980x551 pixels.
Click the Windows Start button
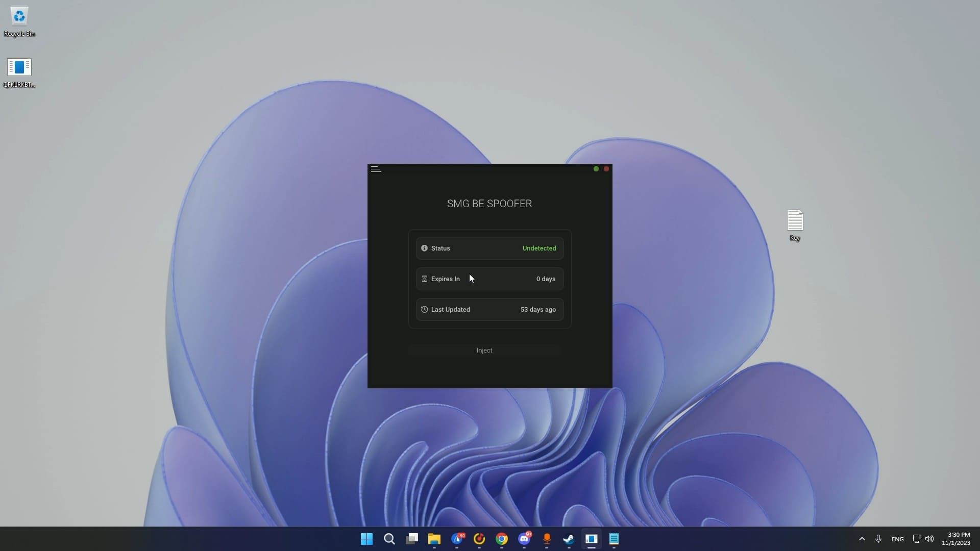click(366, 539)
